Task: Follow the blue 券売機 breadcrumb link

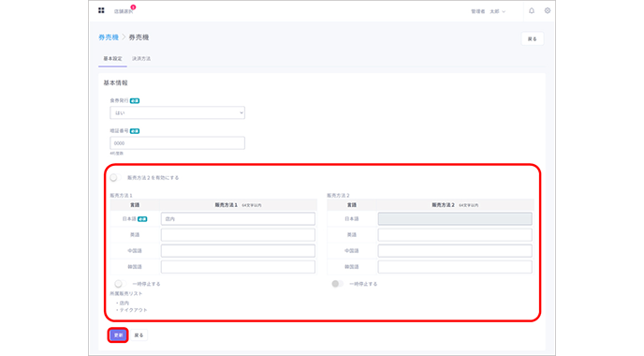Action: coord(109,37)
